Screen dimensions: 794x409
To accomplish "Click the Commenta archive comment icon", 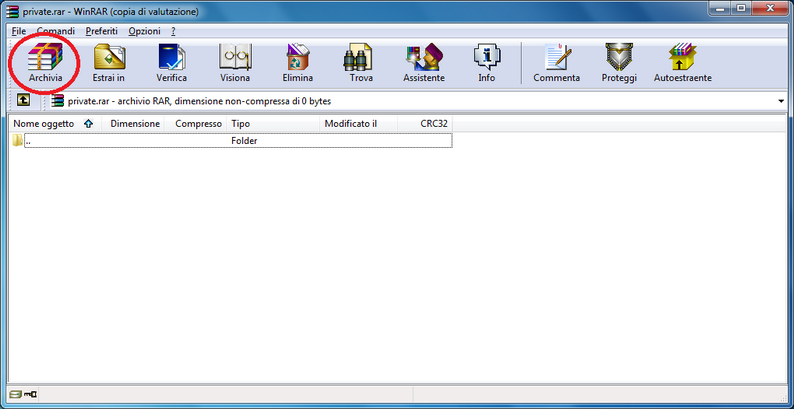I will [x=557, y=63].
